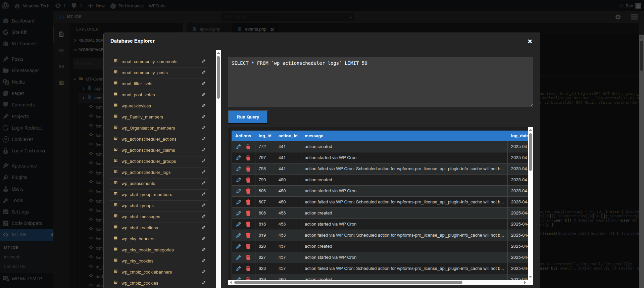Edit the row with log_id 827
644x288 pixels.
(239, 257)
